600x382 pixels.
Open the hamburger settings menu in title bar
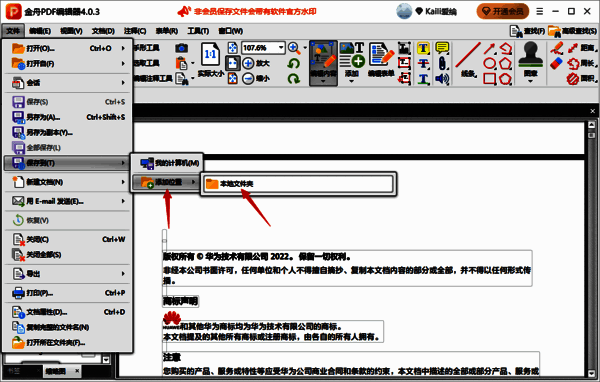(x=540, y=11)
